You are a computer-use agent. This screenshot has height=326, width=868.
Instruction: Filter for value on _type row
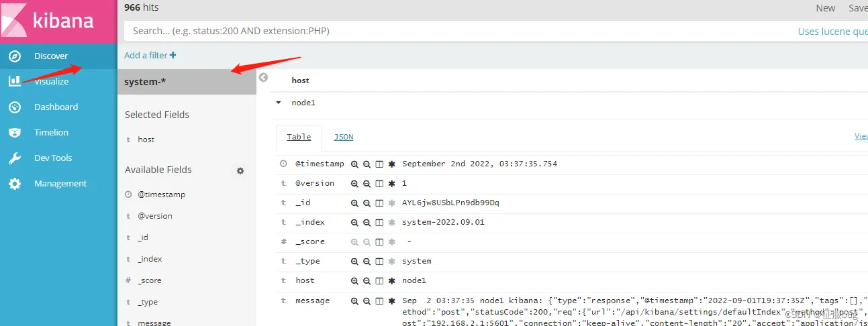pos(354,261)
